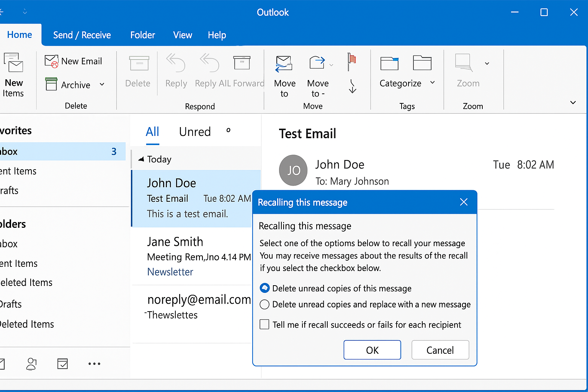588x392 pixels.
Task: Click the red follow-up flag icon
Action: click(351, 62)
